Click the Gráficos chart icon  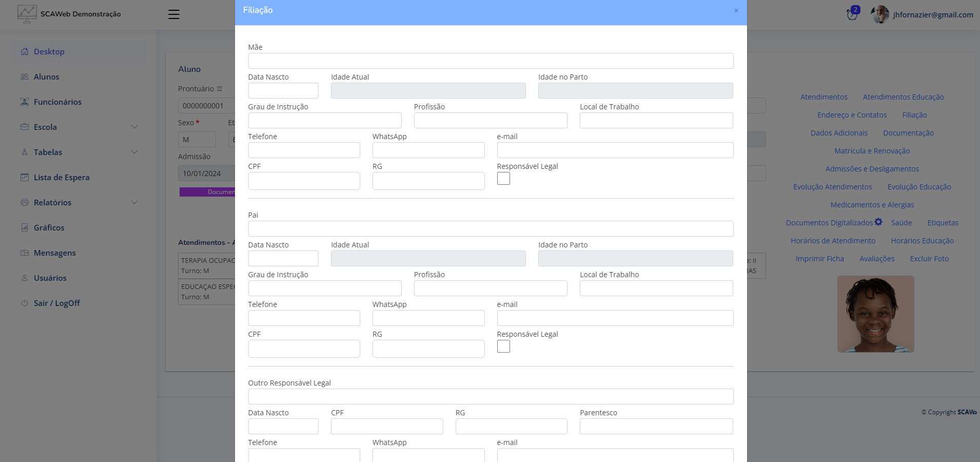25,228
